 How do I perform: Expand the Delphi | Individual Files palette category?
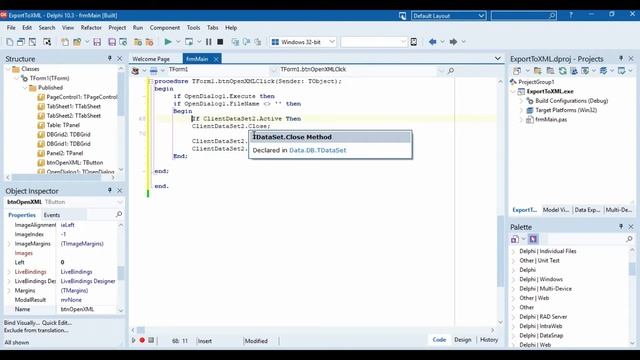[x=514, y=251]
